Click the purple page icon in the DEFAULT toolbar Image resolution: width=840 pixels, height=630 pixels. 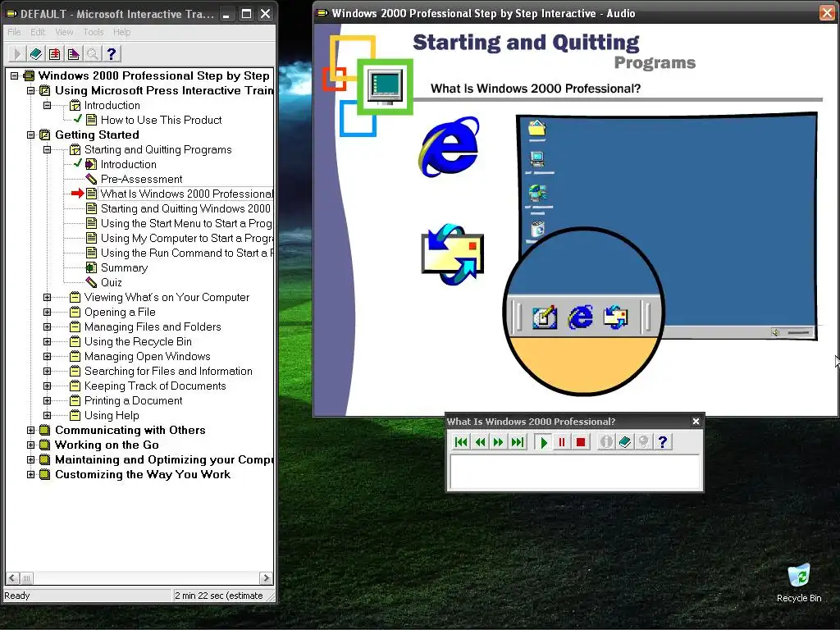73,53
